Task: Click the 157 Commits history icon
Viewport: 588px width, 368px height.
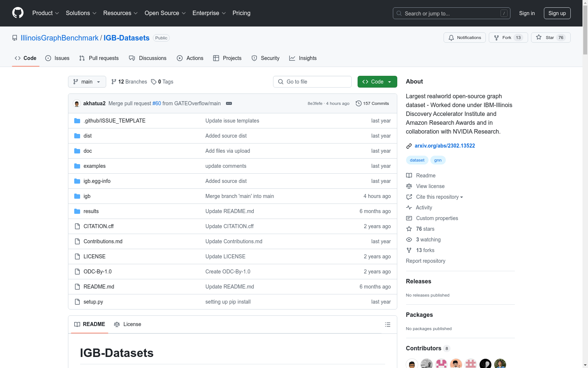Action: pos(359,103)
